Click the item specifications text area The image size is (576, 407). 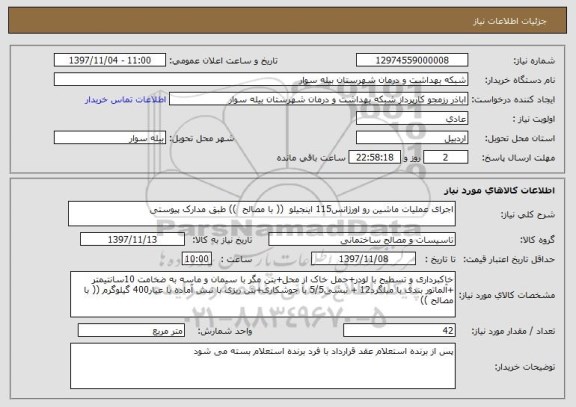(263, 294)
